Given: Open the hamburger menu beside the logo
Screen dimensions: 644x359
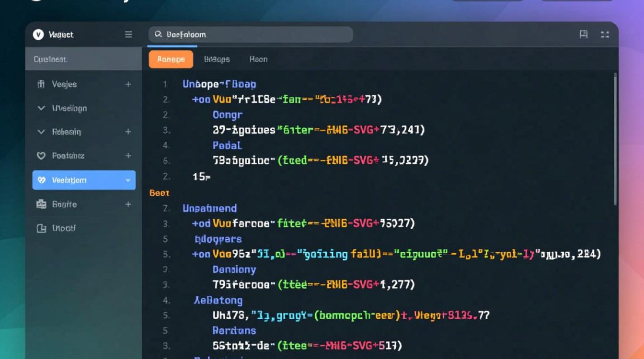Looking at the screenshot, I should coord(128,34).
